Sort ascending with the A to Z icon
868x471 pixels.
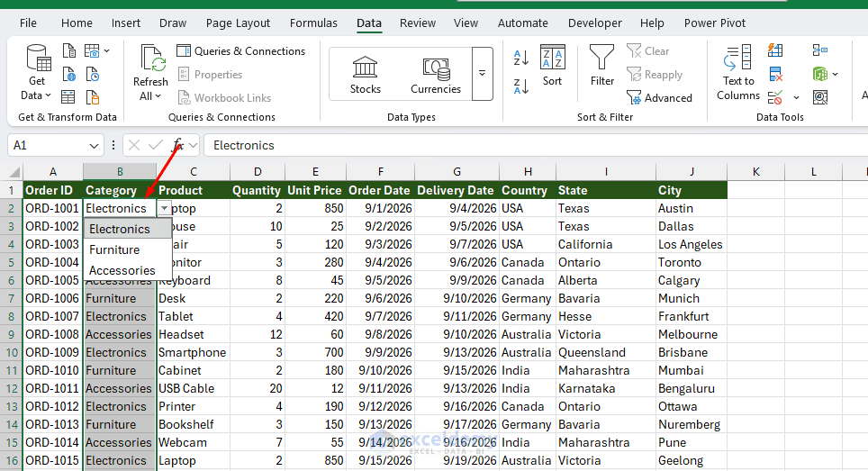pyautogui.click(x=521, y=57)
